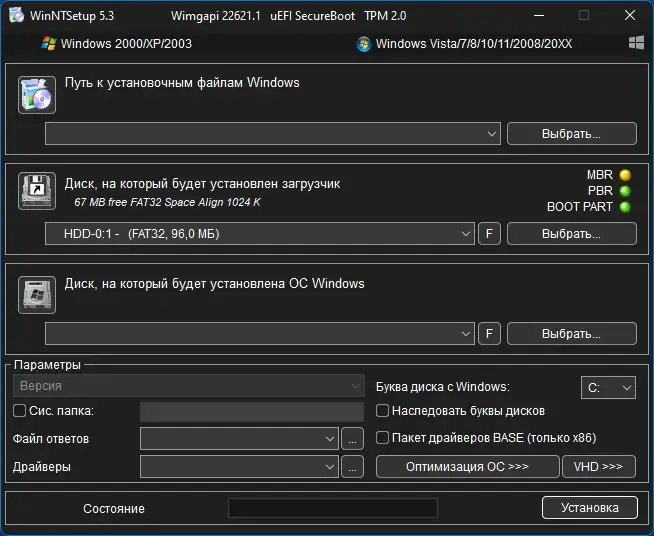
Task: Click the F button beside boot drive dropdown
Action: tap(489, 234)
